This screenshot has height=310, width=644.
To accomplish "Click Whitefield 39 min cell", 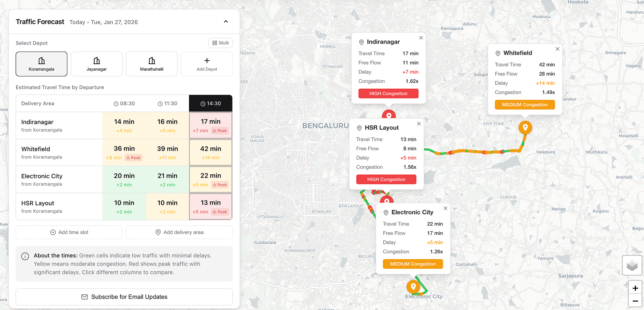I will click(x=167, y=152).
